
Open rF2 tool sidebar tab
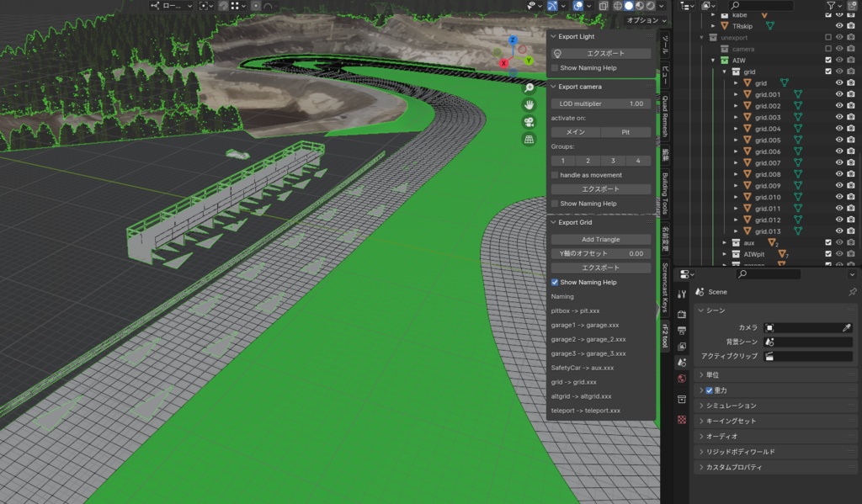pyautogui.click(x=665, y=336)
